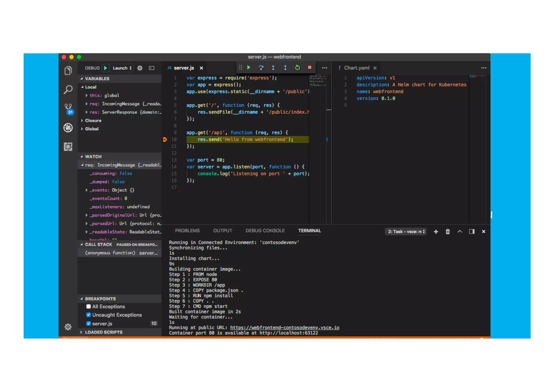Open the Search view in activity bar

click(x=68, y=90)
